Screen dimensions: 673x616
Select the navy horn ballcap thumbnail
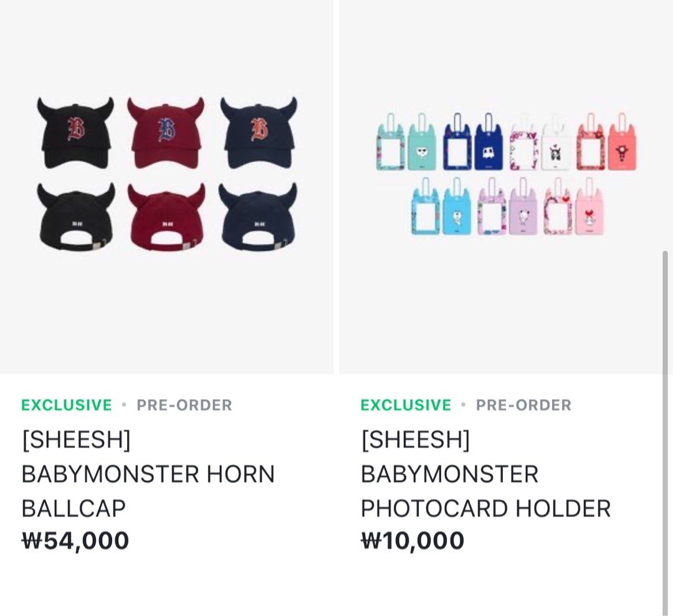pos(259,131)
